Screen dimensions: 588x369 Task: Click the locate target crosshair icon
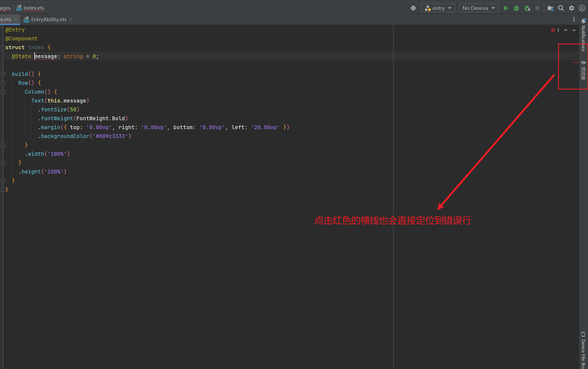pyautogui.click(x=413, y=8)
